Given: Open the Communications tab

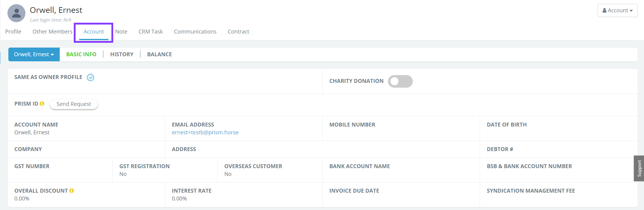Looking at the screenshot, I should (195, 32).
